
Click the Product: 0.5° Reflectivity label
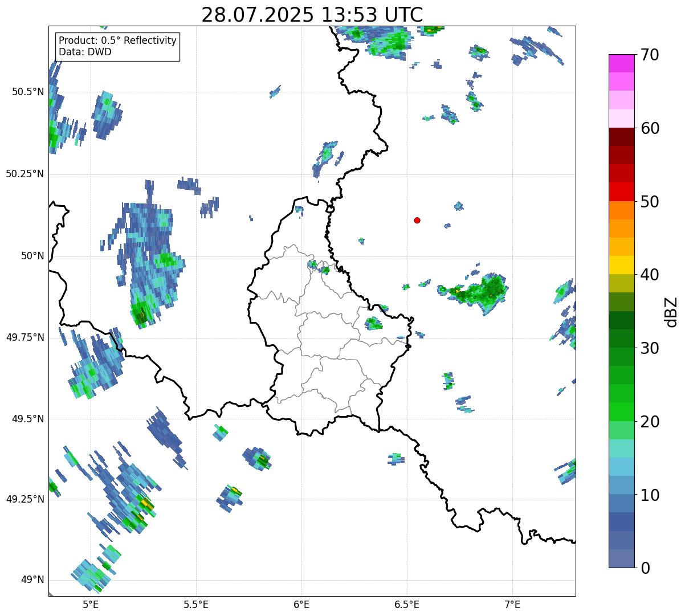point(117,41)
